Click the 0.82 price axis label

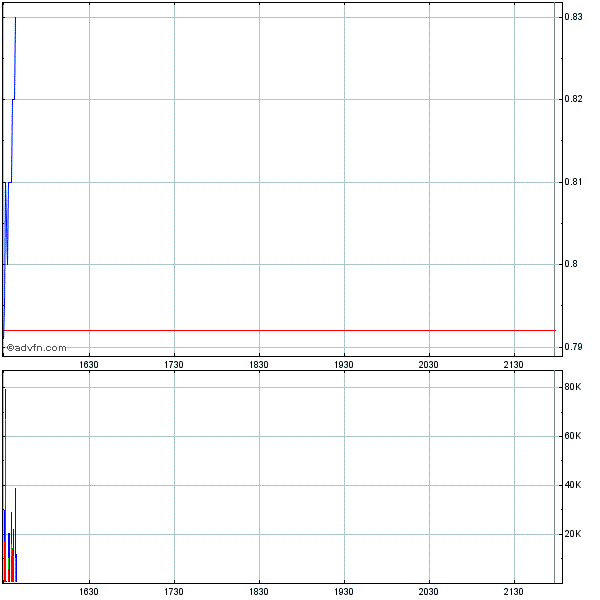pos(573,99)
